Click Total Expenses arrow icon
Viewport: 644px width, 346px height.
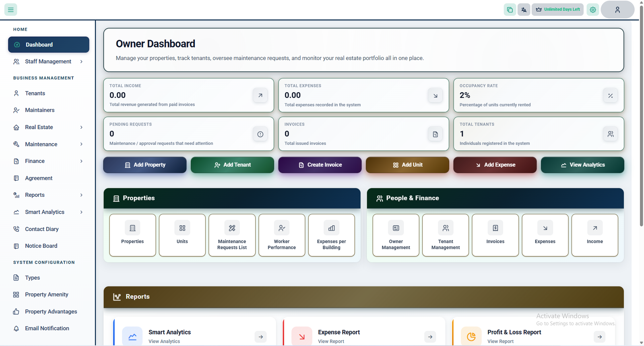pyautogui.click(x=436, y=95)
